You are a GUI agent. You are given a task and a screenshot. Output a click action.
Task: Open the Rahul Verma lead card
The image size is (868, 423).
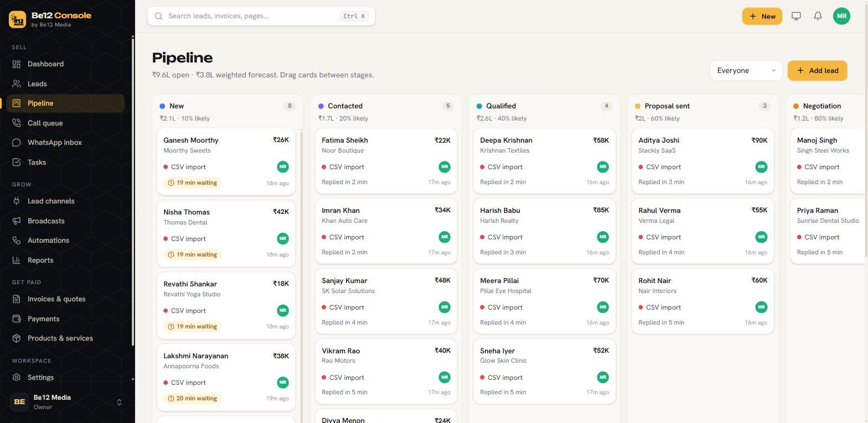coord(702,231)
